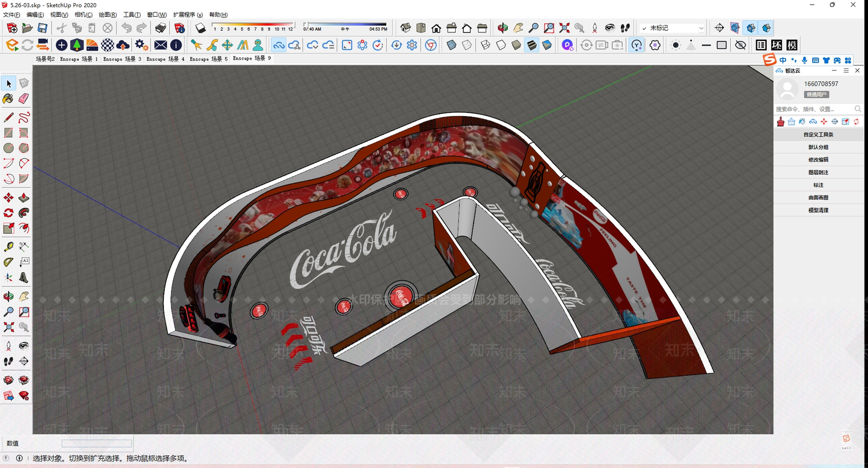868x468 pixels.
Task: Click the 标注 section button
Action: click(818, 185)
